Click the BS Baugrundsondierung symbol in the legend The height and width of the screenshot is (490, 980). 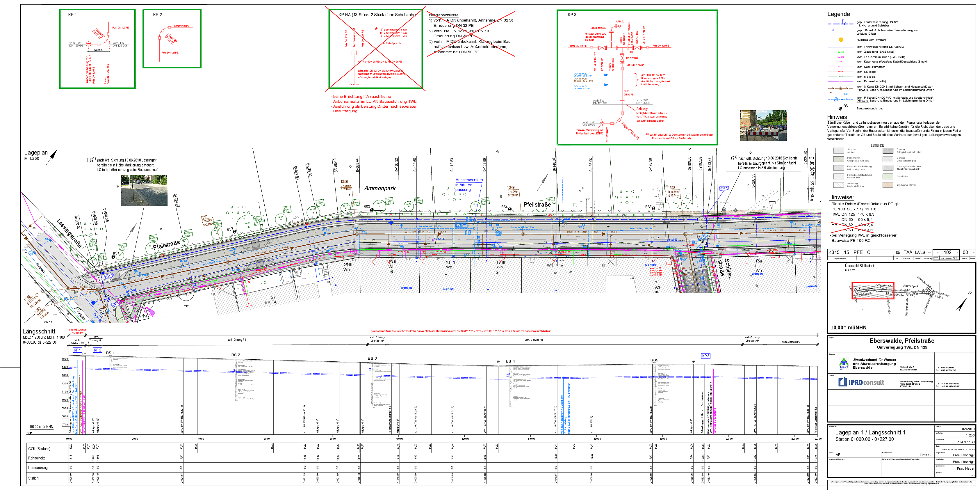840,109
